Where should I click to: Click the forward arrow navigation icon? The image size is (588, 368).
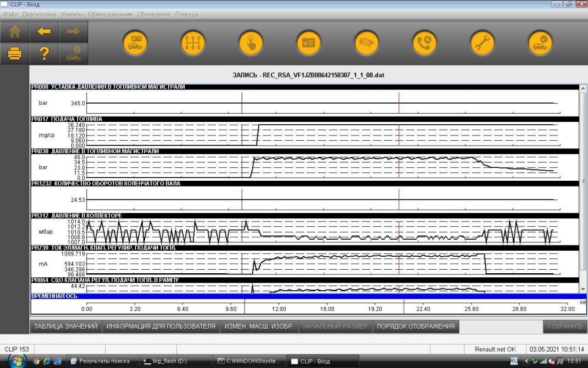(73, 32)
